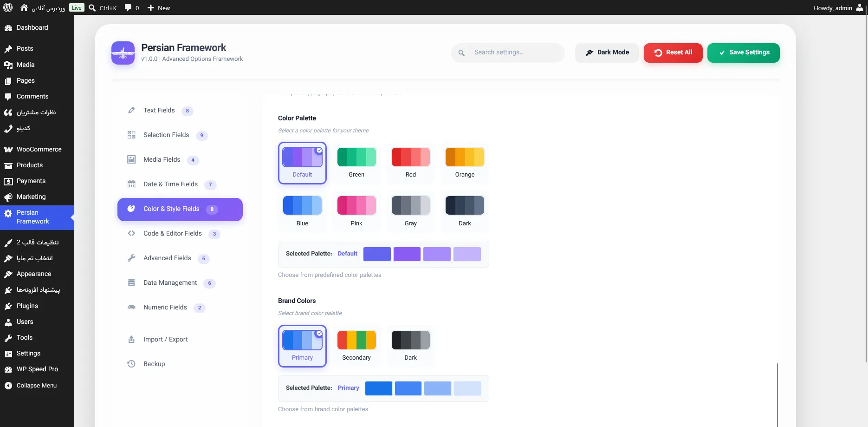Click the Collapse Menu arrow icon
Viewport: 868px width, 427px height.
pyautogui.click(x=8, y=386)
